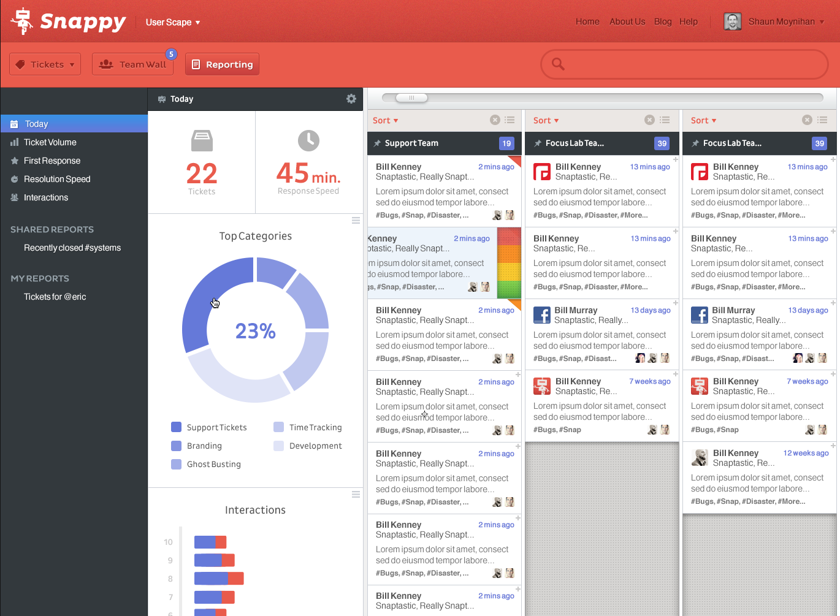Switch Support Team column to list view

pos(510,120)
